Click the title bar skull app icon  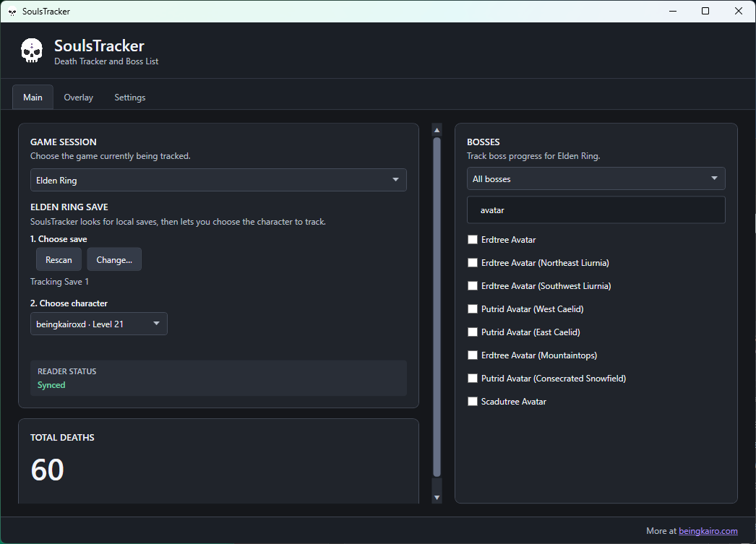click(x=12, y=12)
